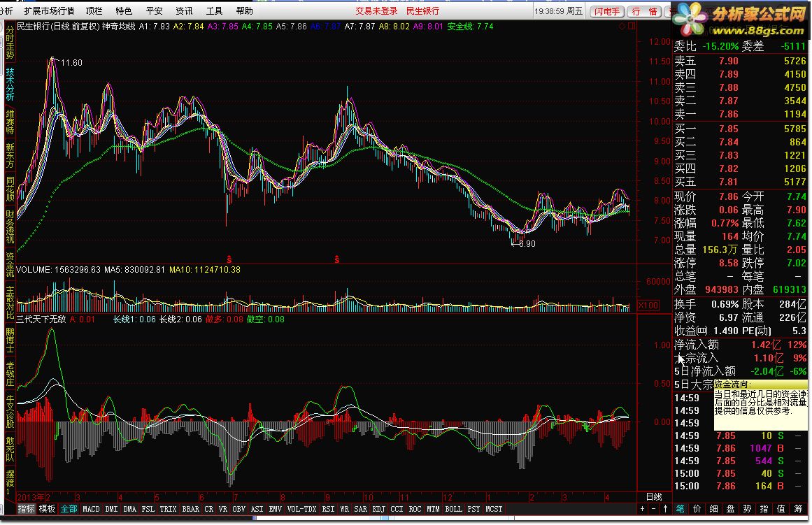The height and width of the screenshot is (525, 812).
Task: Open the 平安 menu
Action: point(155,11)
